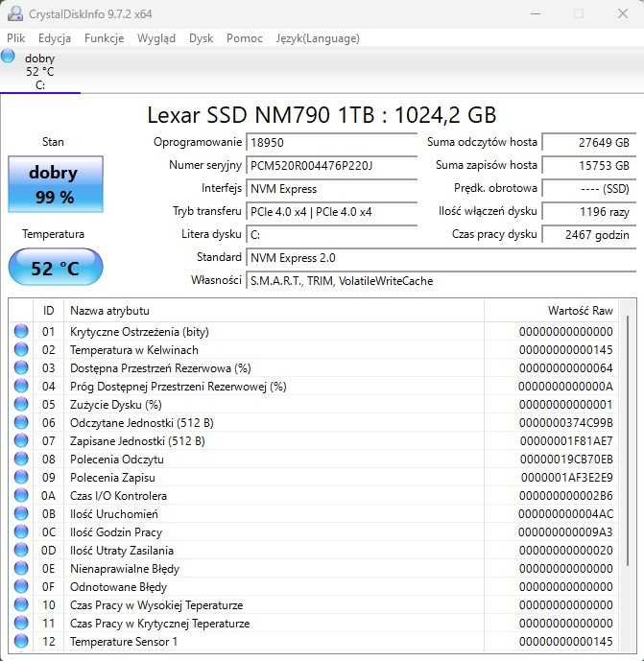The width and height of the screenshot is (644, 661).
Task: Select the Odczytane Jednostki (512 B) attribute name
Action: 142,423
